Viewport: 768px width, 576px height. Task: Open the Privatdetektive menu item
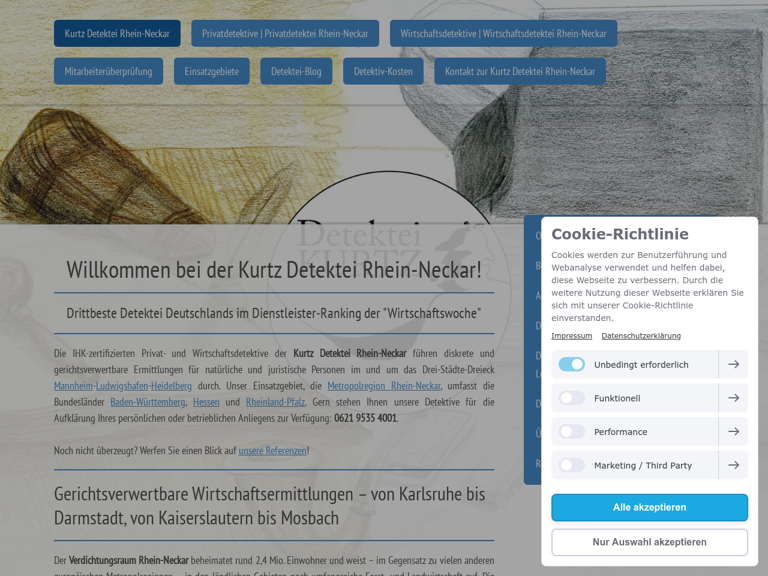[285, 34]
